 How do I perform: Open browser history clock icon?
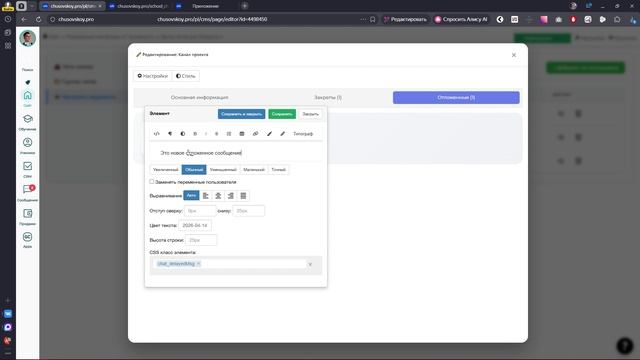click(x=8, y=19)
